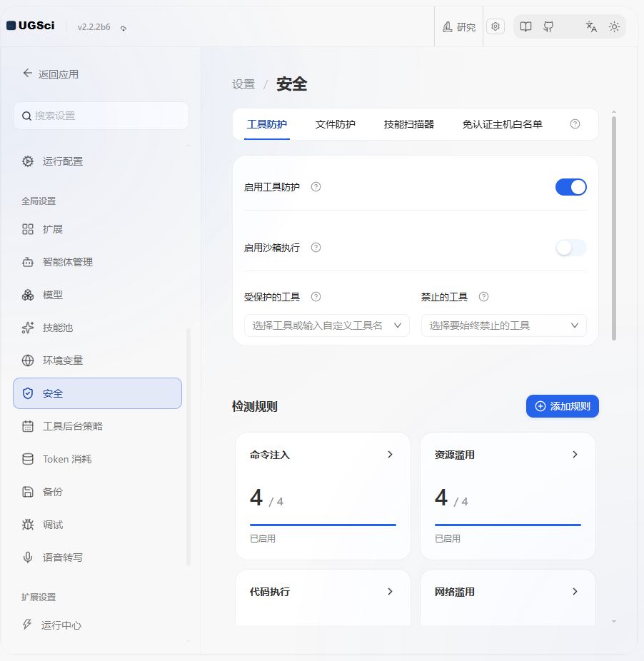Open the settings gear icon in header
Screen dimensions: 644x661
click(495, 26)
